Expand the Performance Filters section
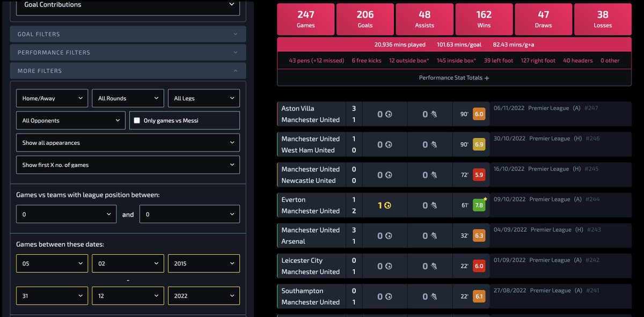The image size is (644, 317). coord(128,53)
